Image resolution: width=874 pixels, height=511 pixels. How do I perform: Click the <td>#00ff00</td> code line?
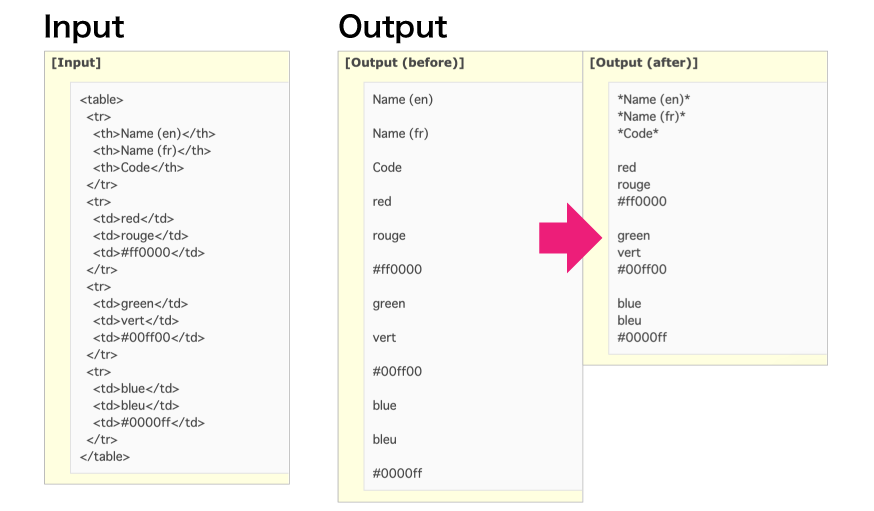click(x=149, y=338)
